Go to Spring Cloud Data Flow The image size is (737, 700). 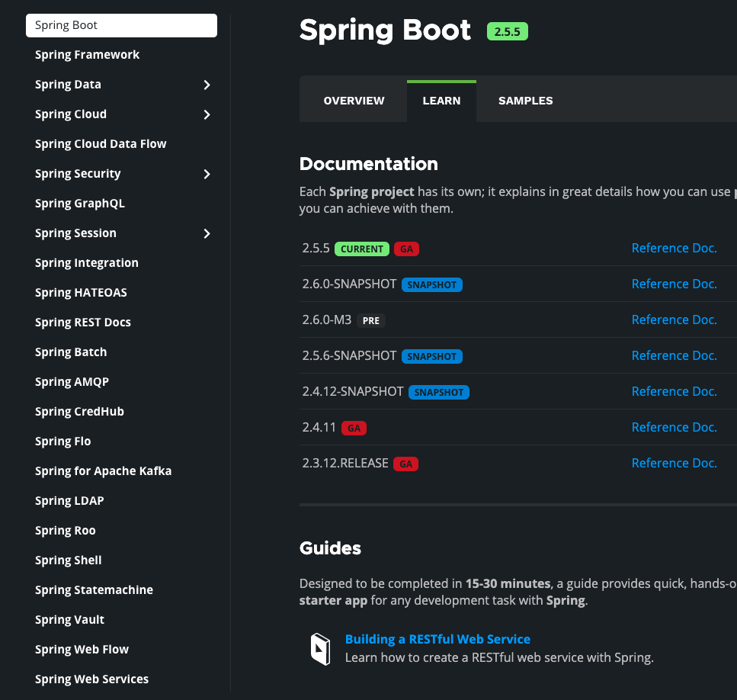[101, 144]
